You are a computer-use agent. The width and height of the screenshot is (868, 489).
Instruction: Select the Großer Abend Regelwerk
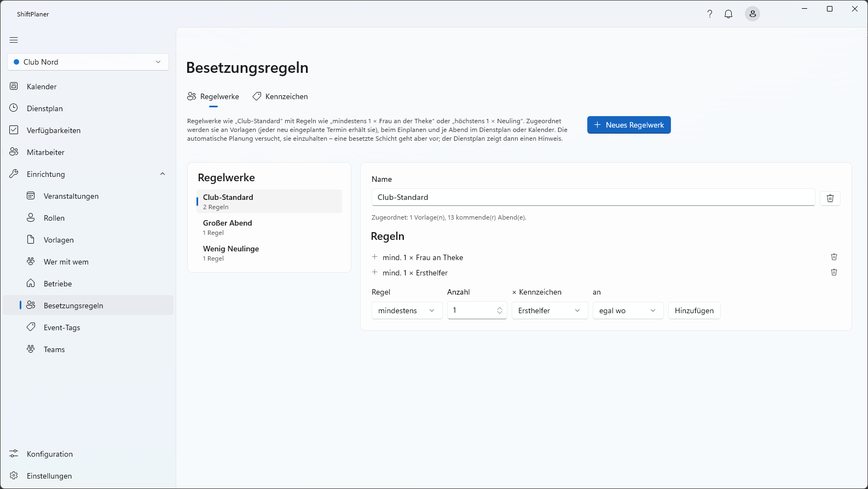point(269,227)
